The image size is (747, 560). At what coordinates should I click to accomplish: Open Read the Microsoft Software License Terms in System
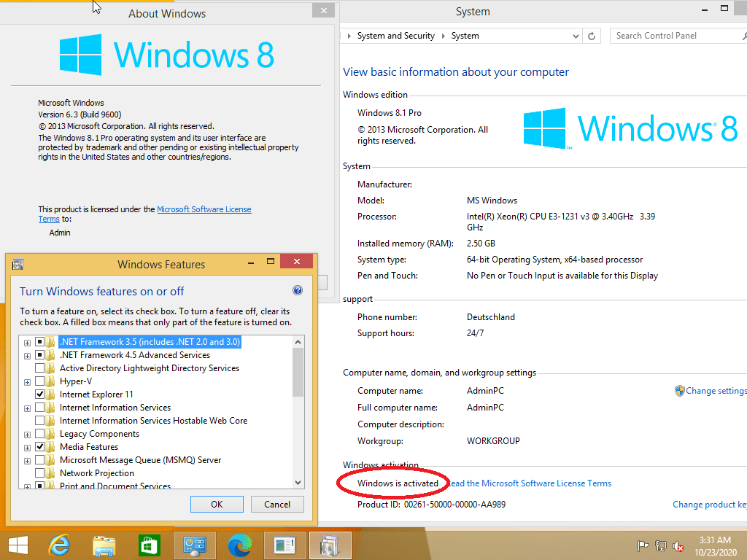pyautogui.click(x=530, y=483)
